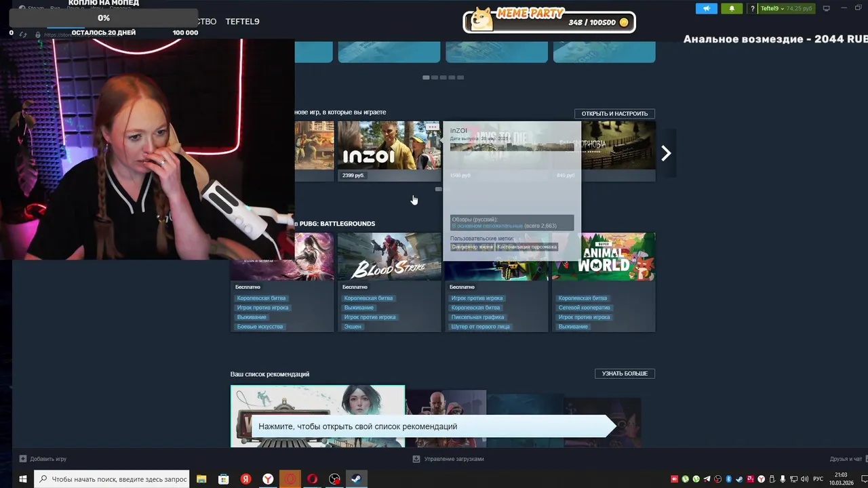The image size is (868, 488).
Task: Switch to highlighted Opera window in taskbar
Action: tap(290, 479)
